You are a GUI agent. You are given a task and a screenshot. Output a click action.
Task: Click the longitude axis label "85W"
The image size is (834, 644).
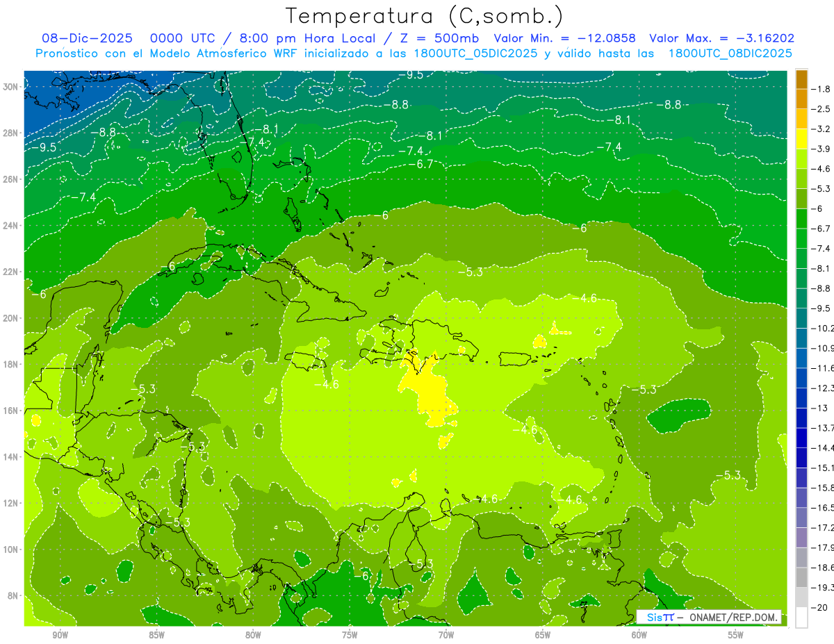(x=157, y=635)
